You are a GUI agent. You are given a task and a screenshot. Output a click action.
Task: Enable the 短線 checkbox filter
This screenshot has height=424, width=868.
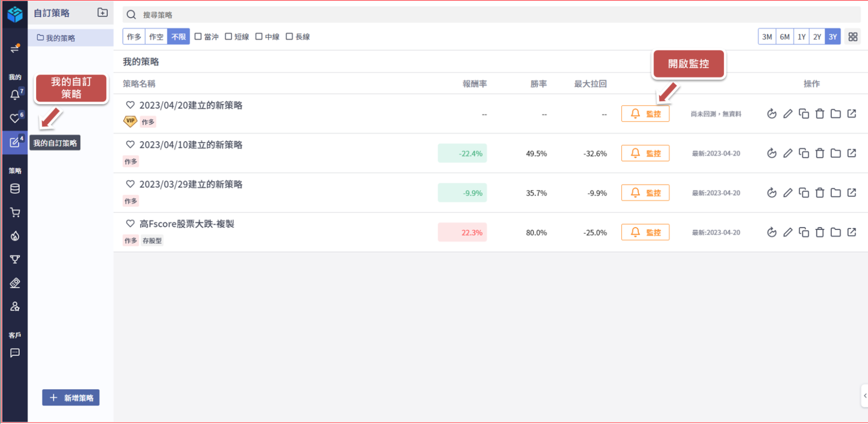[x=228, y=36]
